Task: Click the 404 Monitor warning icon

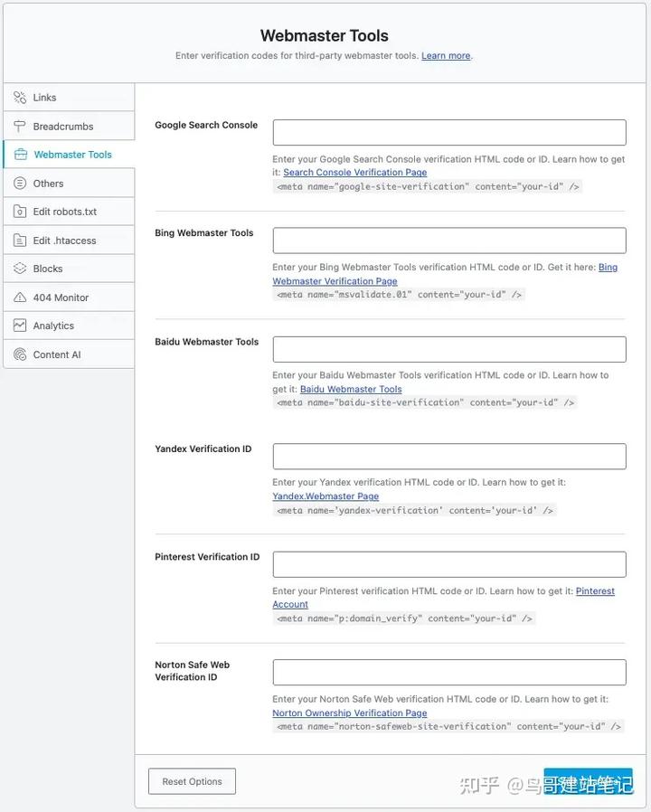Action: pyautogui.click(x=20, y=297)
